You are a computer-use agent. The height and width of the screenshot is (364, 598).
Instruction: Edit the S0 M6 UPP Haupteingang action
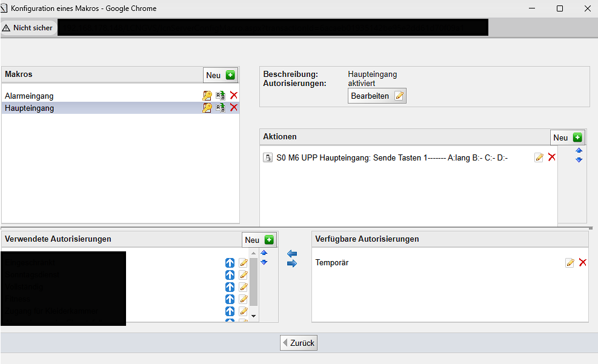[x=539, y=157]
